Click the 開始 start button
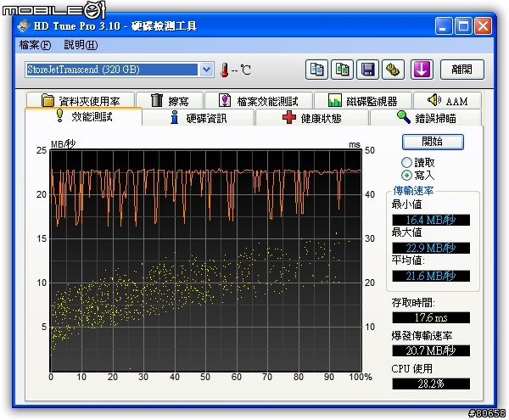Viewport: 509px width, 420px height. click(x=433, y=142)
